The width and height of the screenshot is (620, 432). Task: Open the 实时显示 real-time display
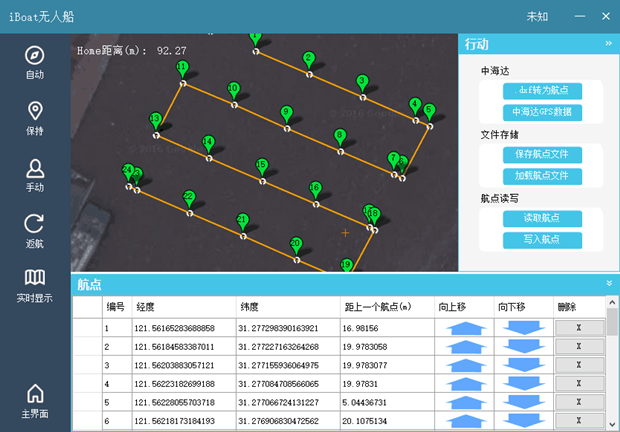pyautogui.click(x=35, y=285)
